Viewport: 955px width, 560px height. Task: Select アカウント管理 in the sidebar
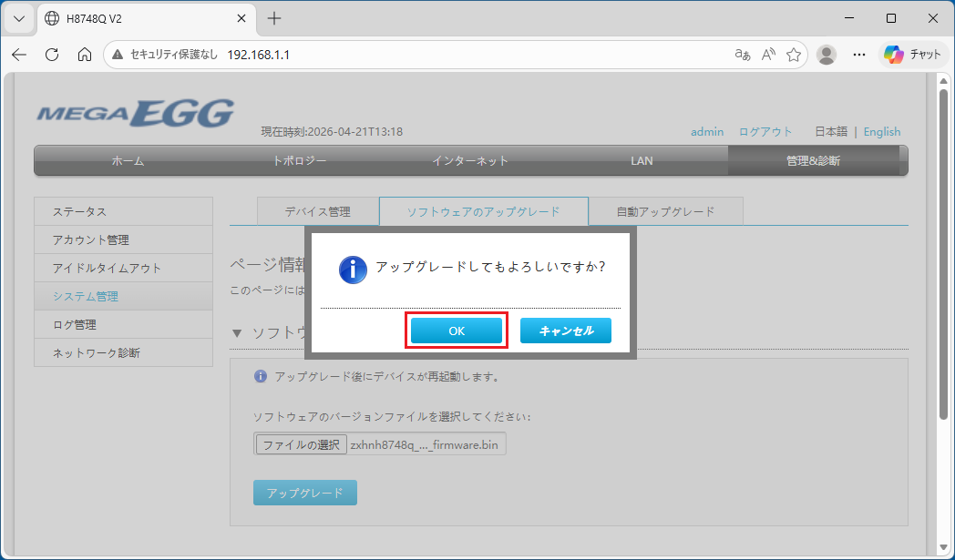click(124, 239)
